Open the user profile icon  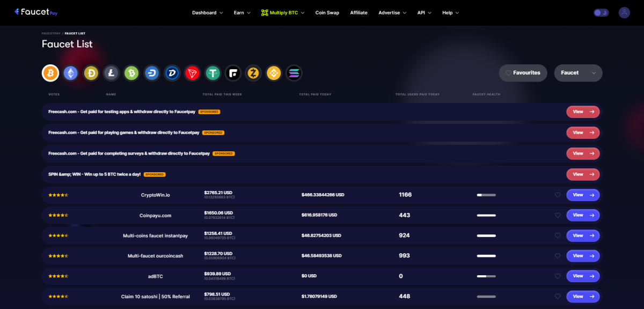pyautogui.click(x=624, y=12)
